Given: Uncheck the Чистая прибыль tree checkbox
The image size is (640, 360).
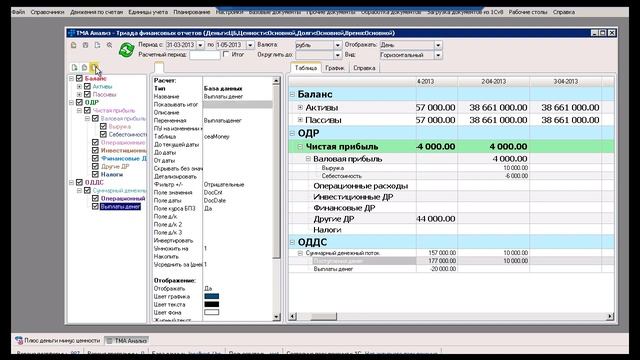Looking at the screenshot, I should 87,110.
